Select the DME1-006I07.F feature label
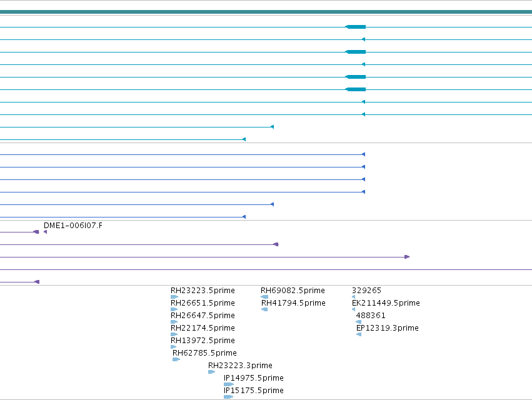Image resolution: width=532 pixels, height=400 pixels. 73,226
